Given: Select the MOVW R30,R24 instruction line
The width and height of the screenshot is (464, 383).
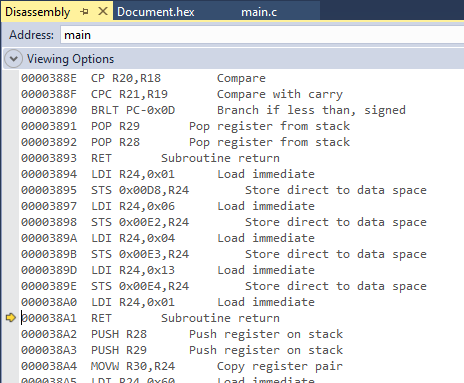Looking at the screenshot, I should pyautogui.click(x=182, y=366).
